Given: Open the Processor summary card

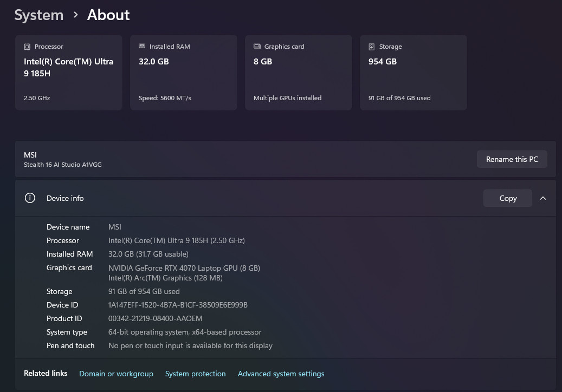Looking at the screenshot, I should pos(69,73).
